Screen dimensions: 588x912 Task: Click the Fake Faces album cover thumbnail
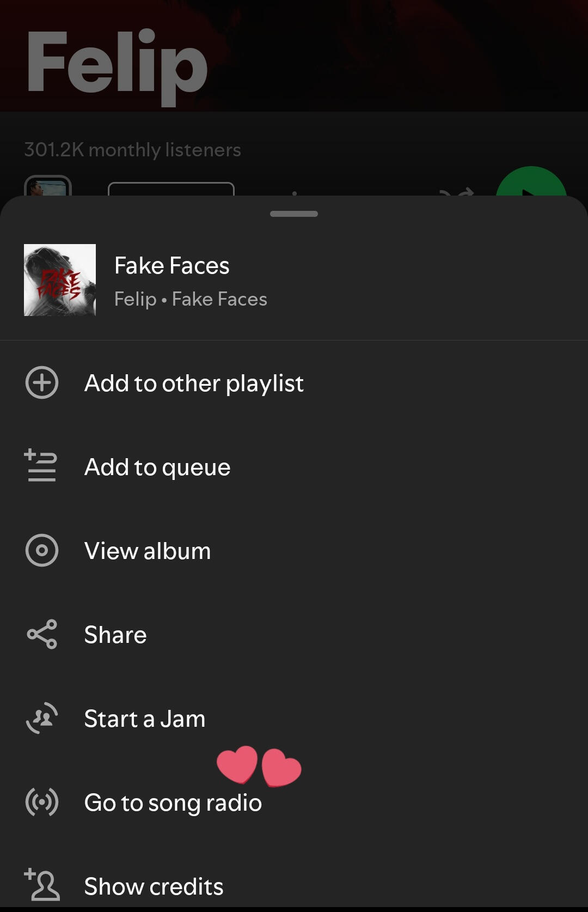click(x=60, y=280)
